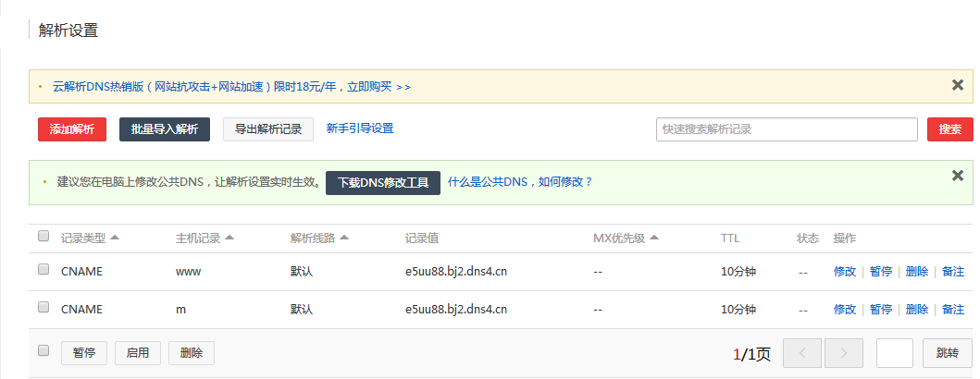Sort by 解析线路 column arrow
Viewport: 980px width, 379px height.
[x=343, y=238]
